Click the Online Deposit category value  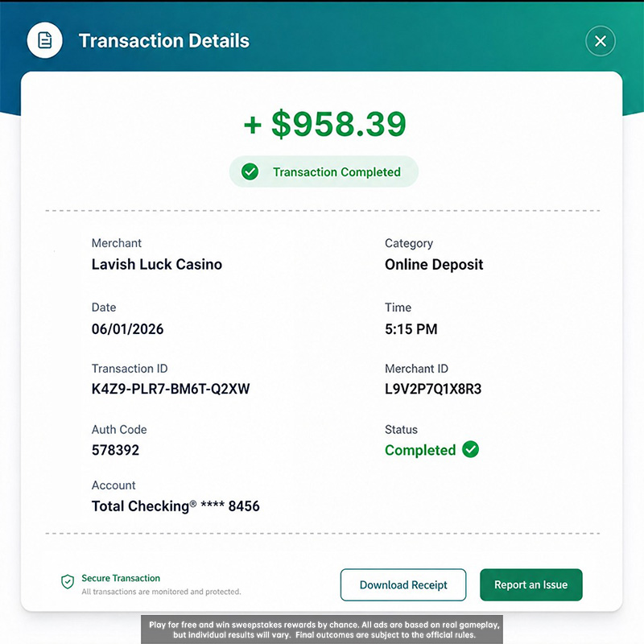[x=434, y=265]
